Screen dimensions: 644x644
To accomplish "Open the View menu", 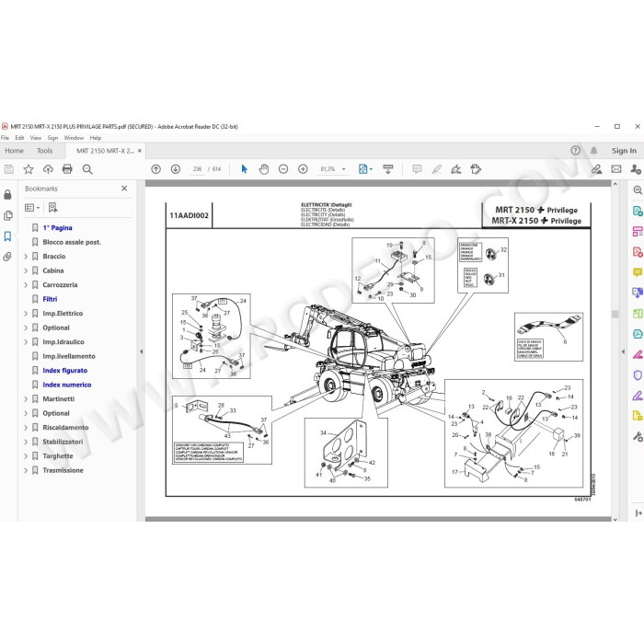I will 36,138.
